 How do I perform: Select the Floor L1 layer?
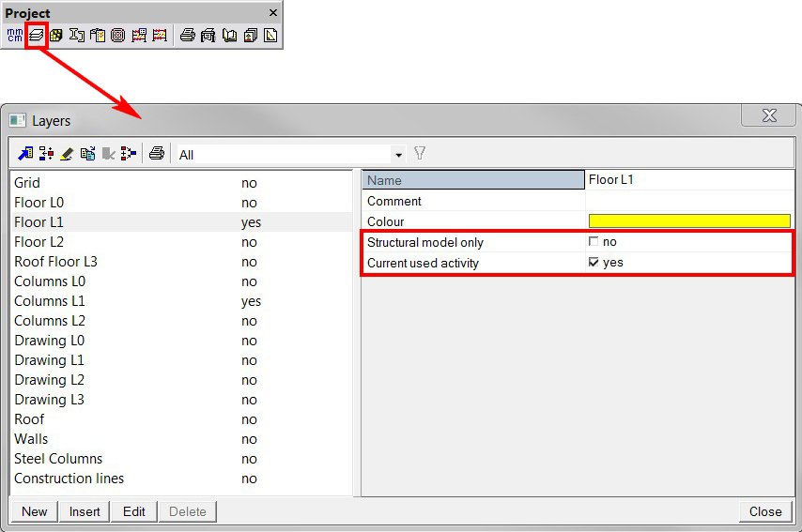tap(181, 222)
